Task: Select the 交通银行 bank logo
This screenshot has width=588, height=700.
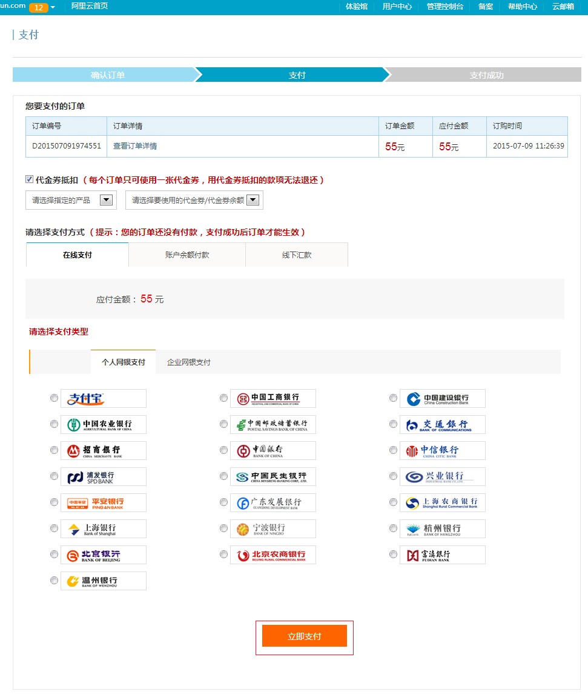Action: pyautogui.click(x=442, y=424)
